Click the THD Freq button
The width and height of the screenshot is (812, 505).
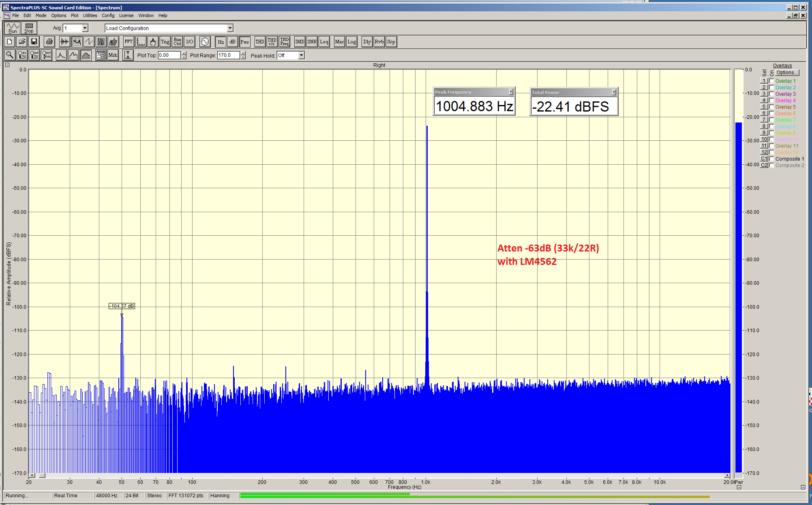click(x=284, y=42)
